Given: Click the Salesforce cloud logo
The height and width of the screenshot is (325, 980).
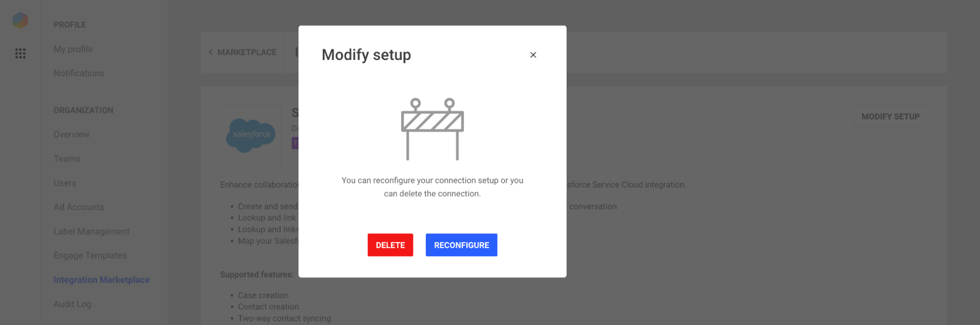Looking at the screenshot, I should click(x=251, y=135).
